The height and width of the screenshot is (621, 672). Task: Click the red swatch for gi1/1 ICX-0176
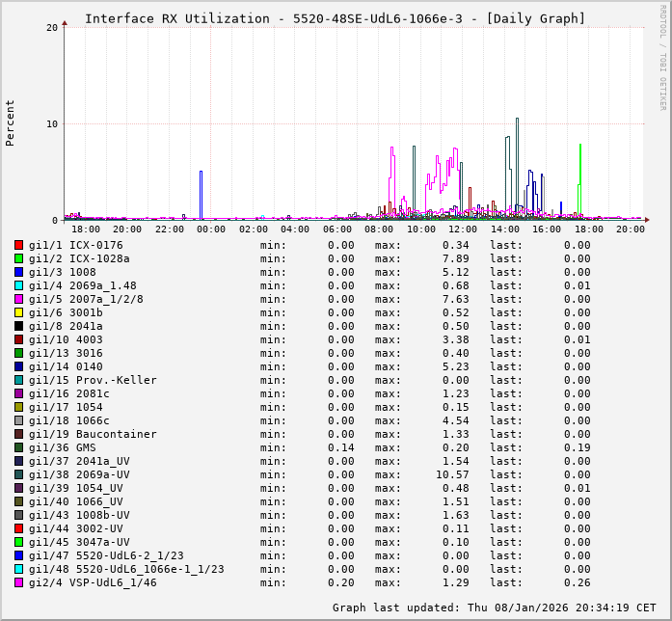18,245
